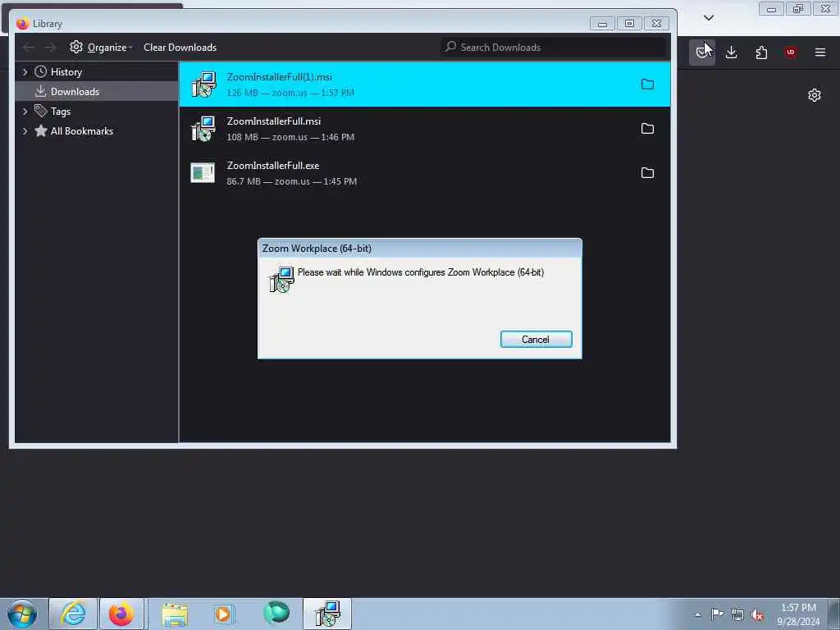840x630 pixels.
Task: Click the Firefox logo in Library title bar
Action: 22,24
